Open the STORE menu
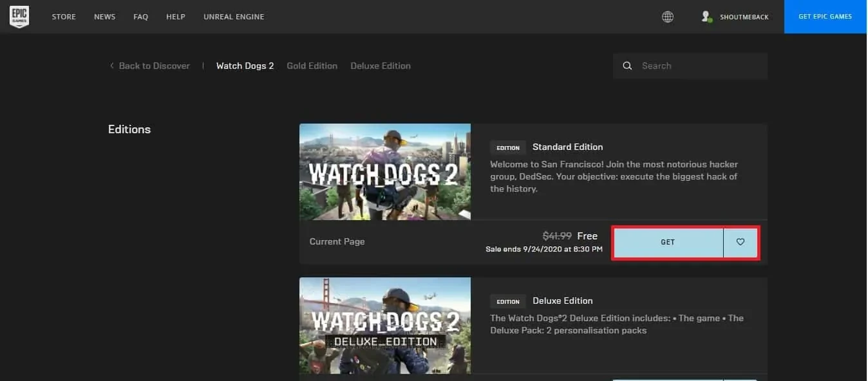Viewport: 868px width, 381px height. 64,17
